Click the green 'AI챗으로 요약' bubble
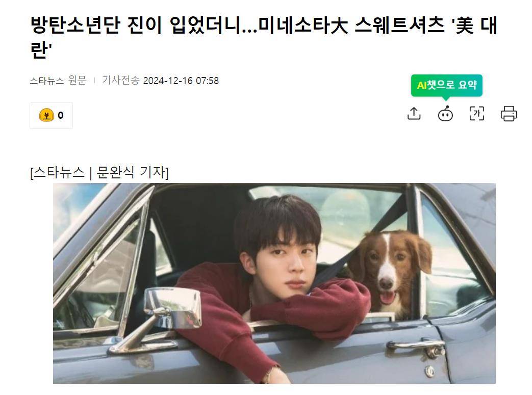Screen dimensions: 532x395 point(446,85)
